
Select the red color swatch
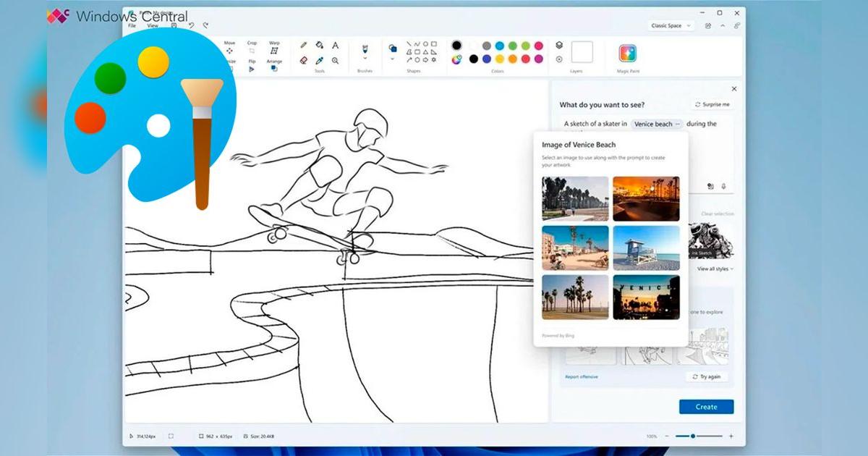tap(524, 60)
